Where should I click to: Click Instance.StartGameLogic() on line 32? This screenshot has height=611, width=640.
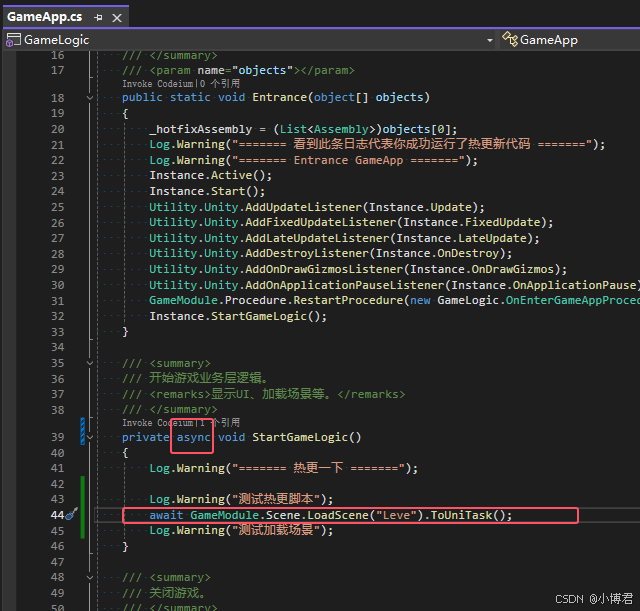(238, 316)
